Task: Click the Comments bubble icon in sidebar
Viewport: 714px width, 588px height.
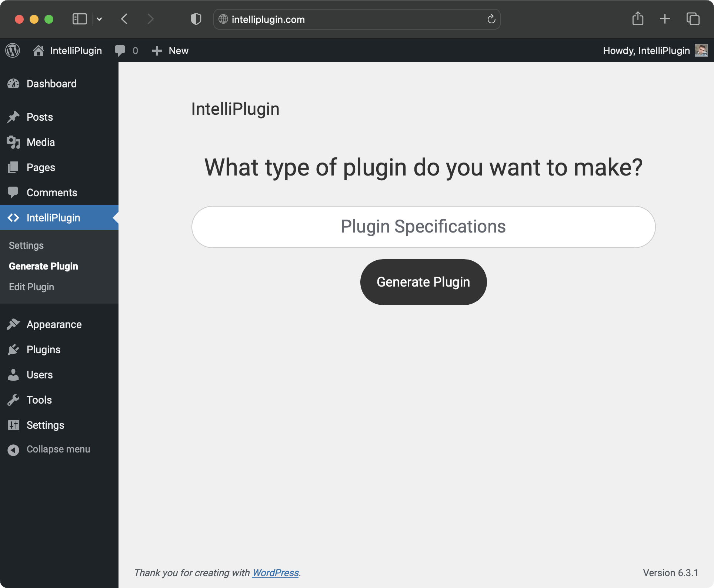Action: tap(13, 193)
